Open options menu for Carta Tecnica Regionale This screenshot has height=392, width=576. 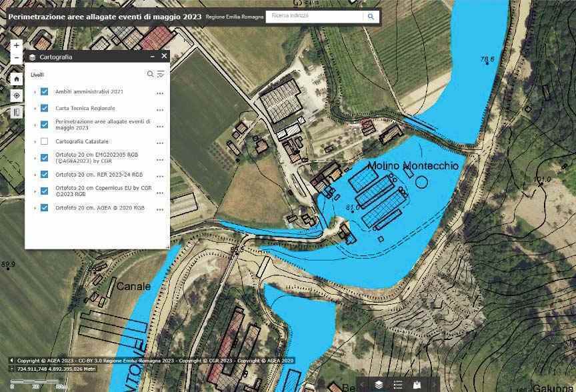(x=160, y=109)
